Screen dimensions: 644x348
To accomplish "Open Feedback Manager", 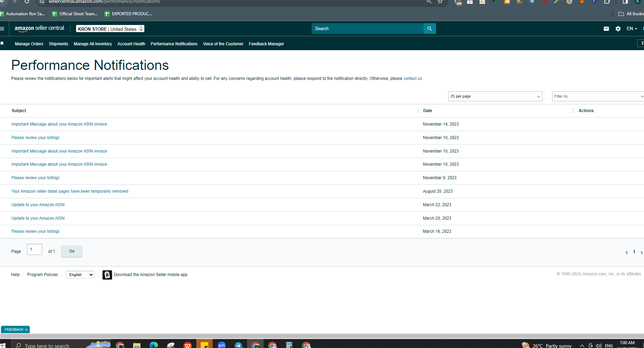I will click(266, 44).
